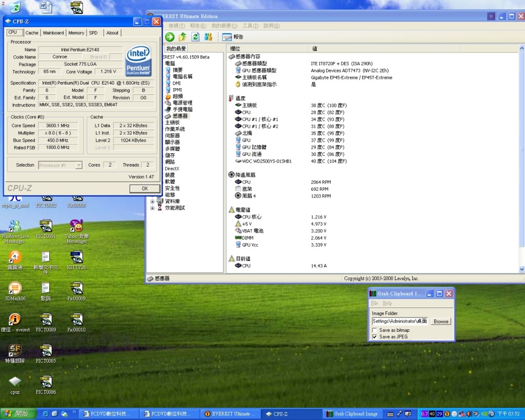Click scroll down arrow of EVEREST details pane
Image resolution: width=525 pixels, height=420 pixels.
point(521,269)
